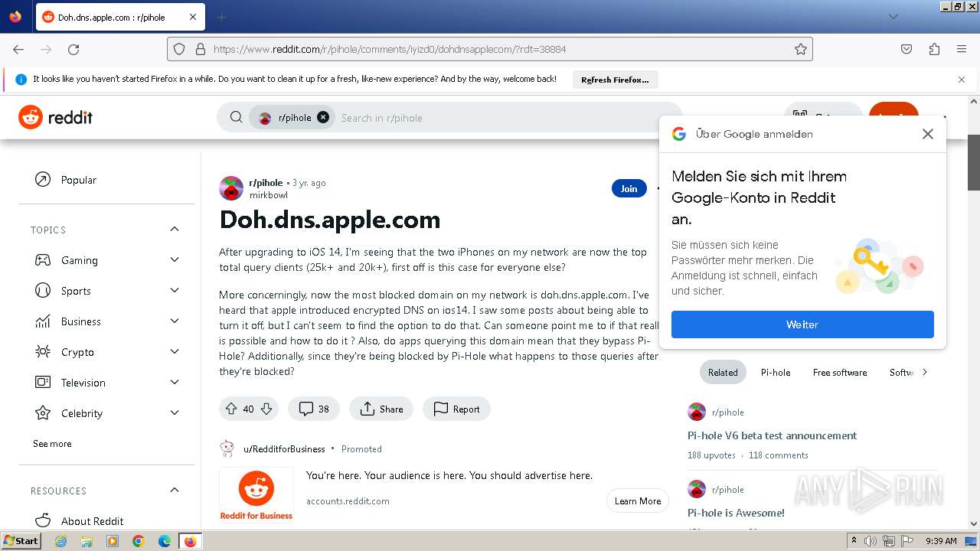Click the site padlock icon
The height and width of the screenshot is (551, 980).
click(x=201, y=49)
